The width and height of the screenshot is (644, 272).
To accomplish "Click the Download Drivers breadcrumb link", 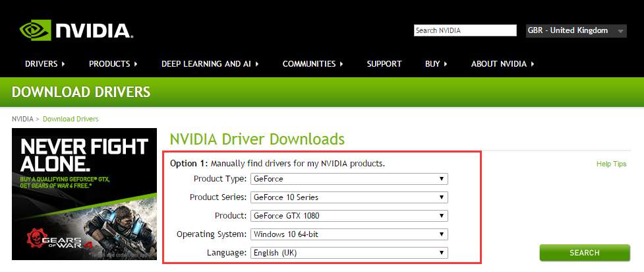I will coord(71,119).
